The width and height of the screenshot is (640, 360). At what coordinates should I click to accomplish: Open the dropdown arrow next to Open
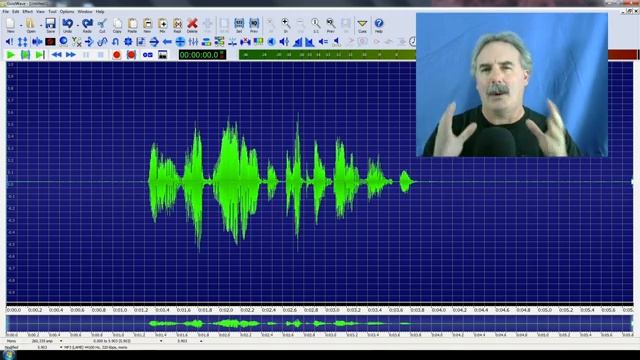(x=41, y=25)
